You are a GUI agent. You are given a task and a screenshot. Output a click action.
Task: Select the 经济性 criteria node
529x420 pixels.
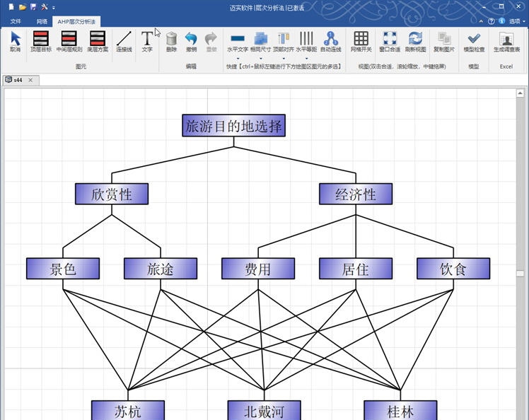point(356,194)
